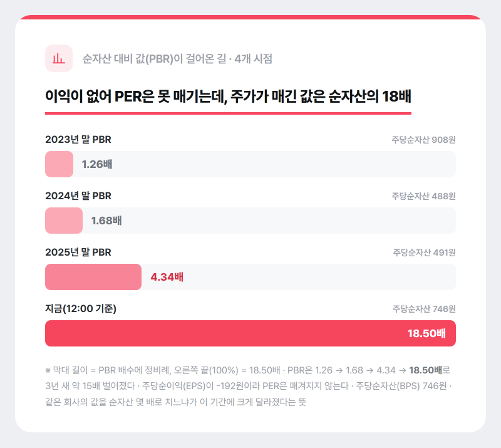Viewport: 501px width, 448px height.
Task: Click the 1.26배 value label
Action: coord(97,164)
